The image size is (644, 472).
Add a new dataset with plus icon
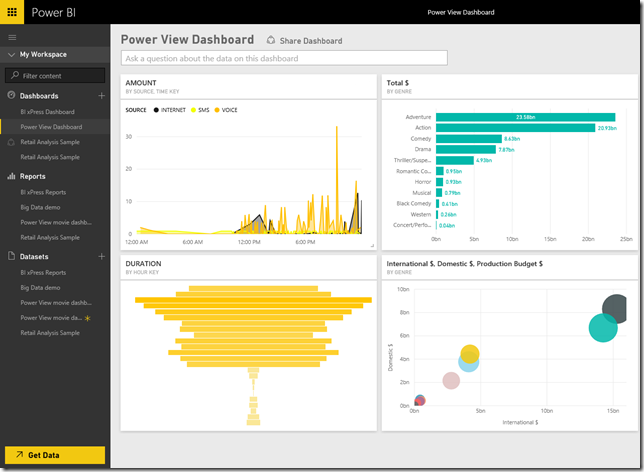pyautogui.click(x=101, y=256)
